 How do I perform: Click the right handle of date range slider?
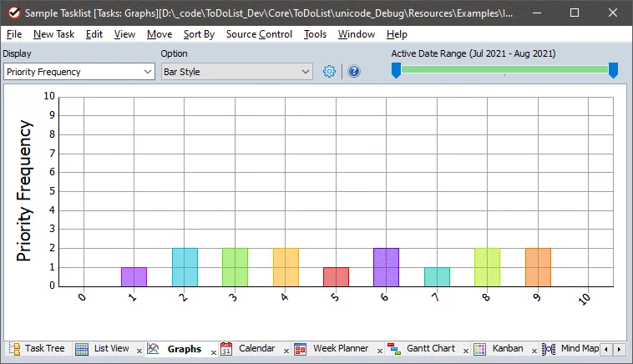pos(613,71)
